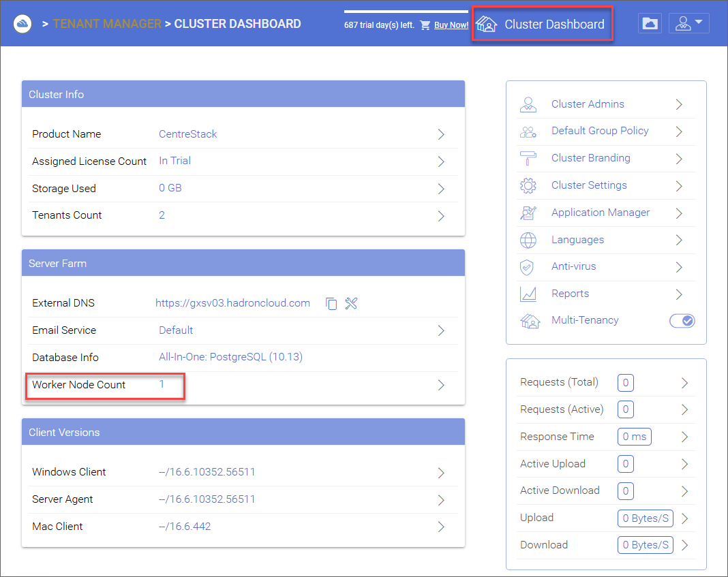Viewport: 728px width, 577px height.
Task: Click the Languages globe icon
Action: tap(528, 240)
